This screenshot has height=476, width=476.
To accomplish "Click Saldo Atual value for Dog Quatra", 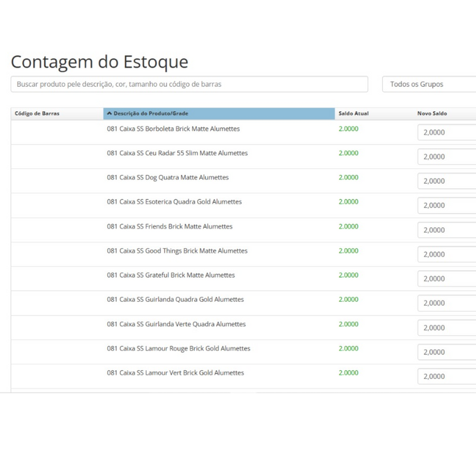I will pos(349,177).
